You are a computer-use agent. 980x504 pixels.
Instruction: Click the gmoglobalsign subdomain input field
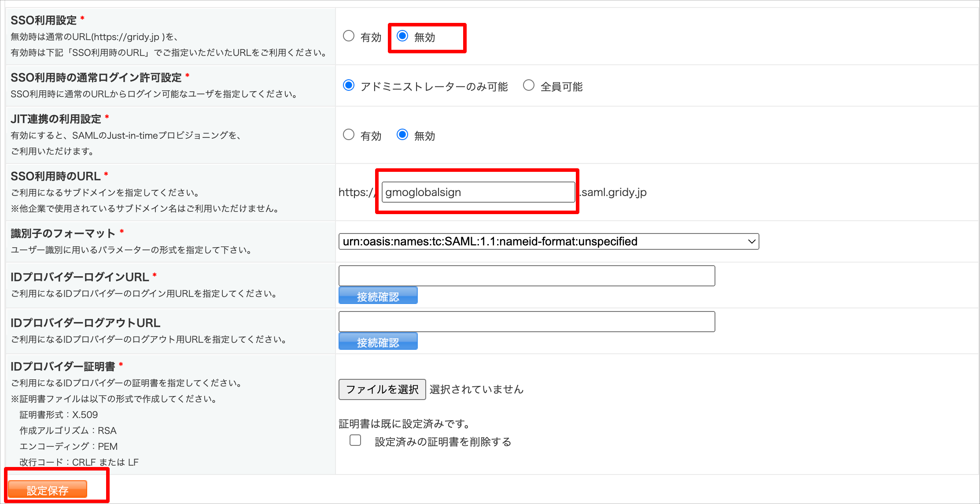[478, 192]
